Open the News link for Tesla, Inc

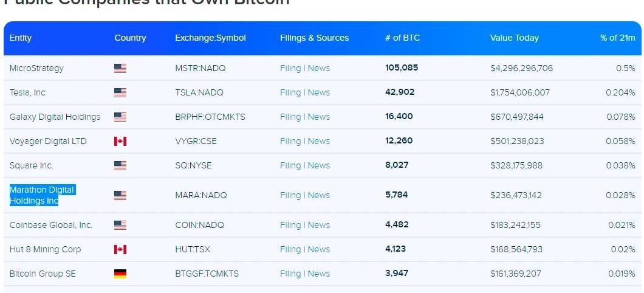coord(319,92)
